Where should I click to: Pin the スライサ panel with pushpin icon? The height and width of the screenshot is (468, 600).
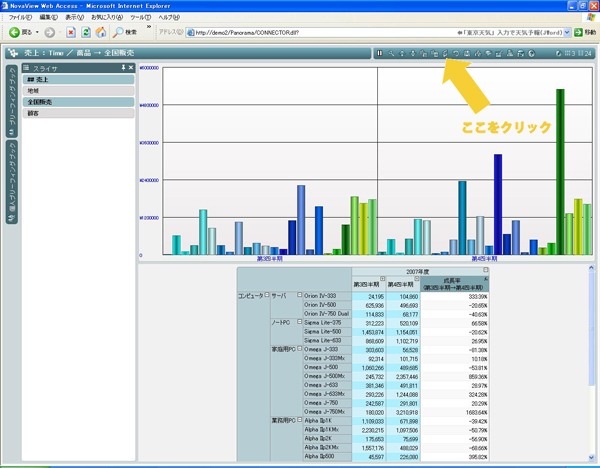[x=122, y=67]
